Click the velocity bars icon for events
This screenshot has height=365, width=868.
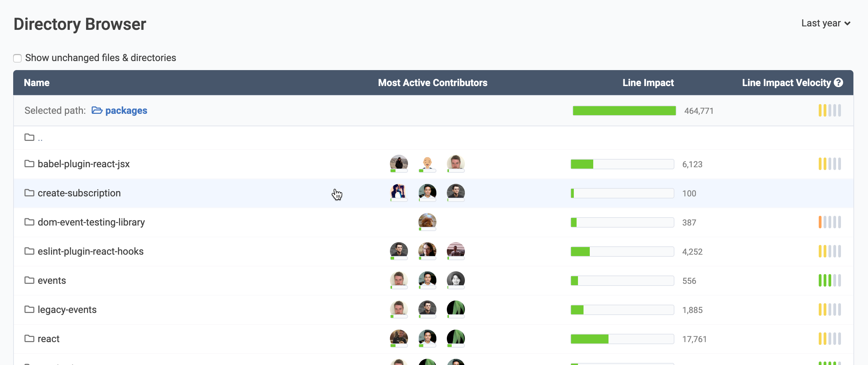(829, 280)
